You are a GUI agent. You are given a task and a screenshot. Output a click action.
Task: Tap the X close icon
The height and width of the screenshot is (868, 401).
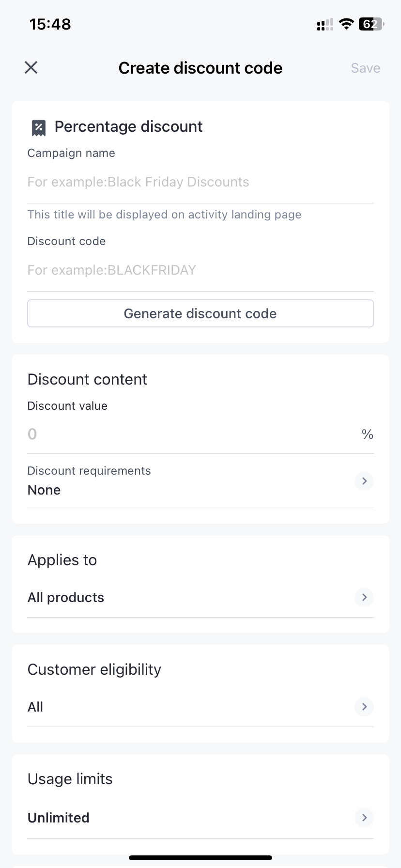click(x=31, y=68)
